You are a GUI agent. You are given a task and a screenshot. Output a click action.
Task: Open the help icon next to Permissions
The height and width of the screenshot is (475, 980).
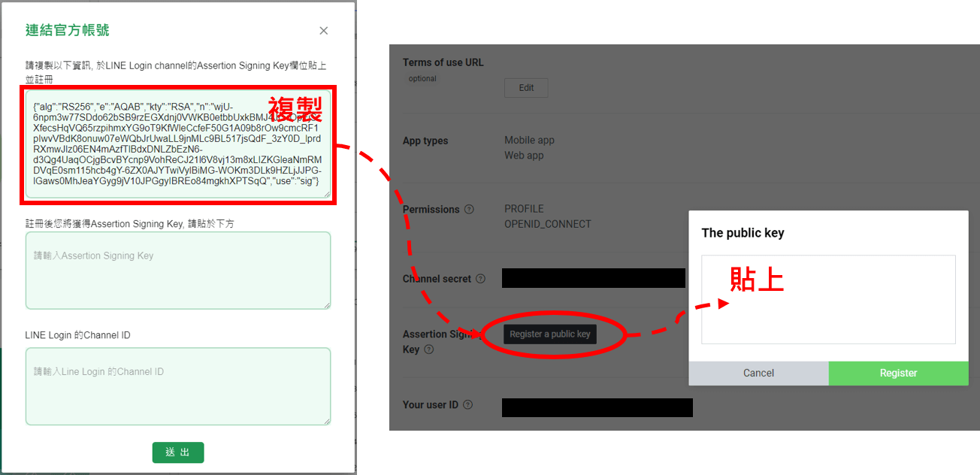tap(469, 210)
